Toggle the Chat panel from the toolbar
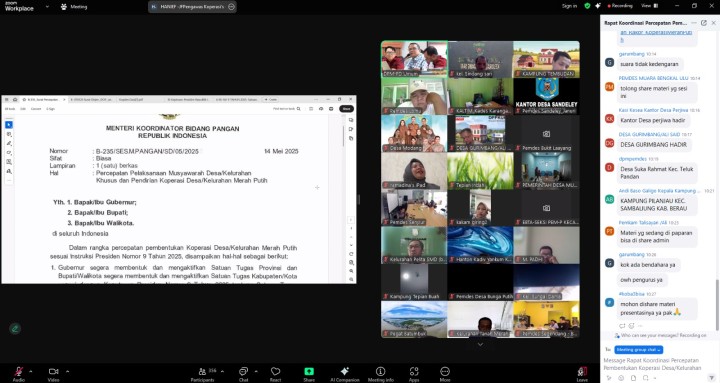The image size is (720, 383). coord(243,373)
